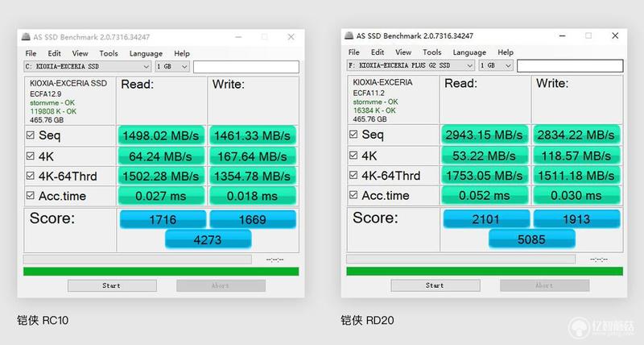Click the green progress bar in left window
Screen dimensions: 644x345
[x=161, y=272]
